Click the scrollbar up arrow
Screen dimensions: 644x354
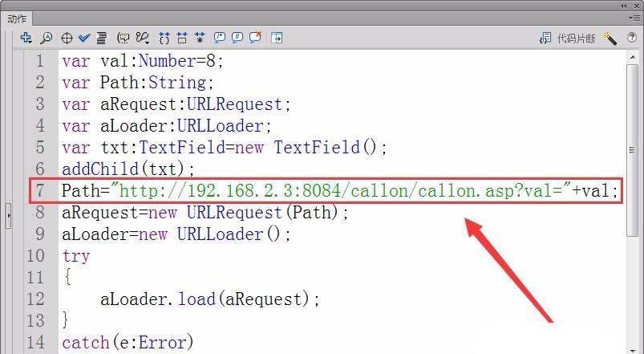click(x=633, y=58)
